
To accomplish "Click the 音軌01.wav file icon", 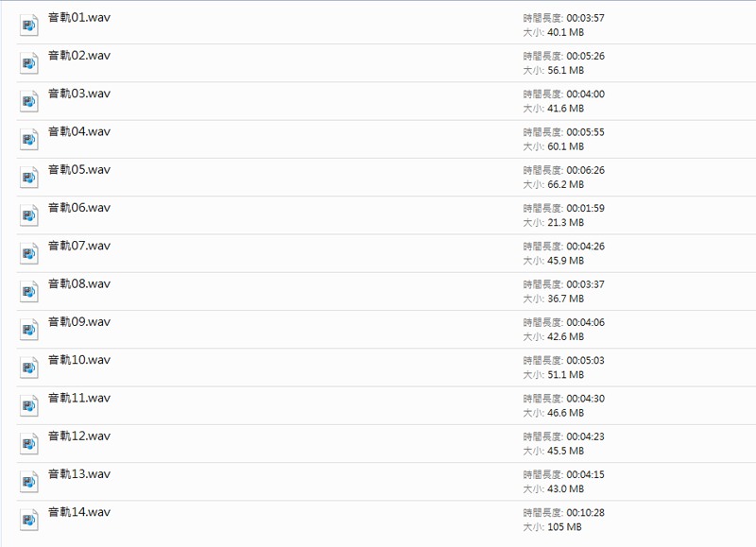I will (x=29, y=26).
